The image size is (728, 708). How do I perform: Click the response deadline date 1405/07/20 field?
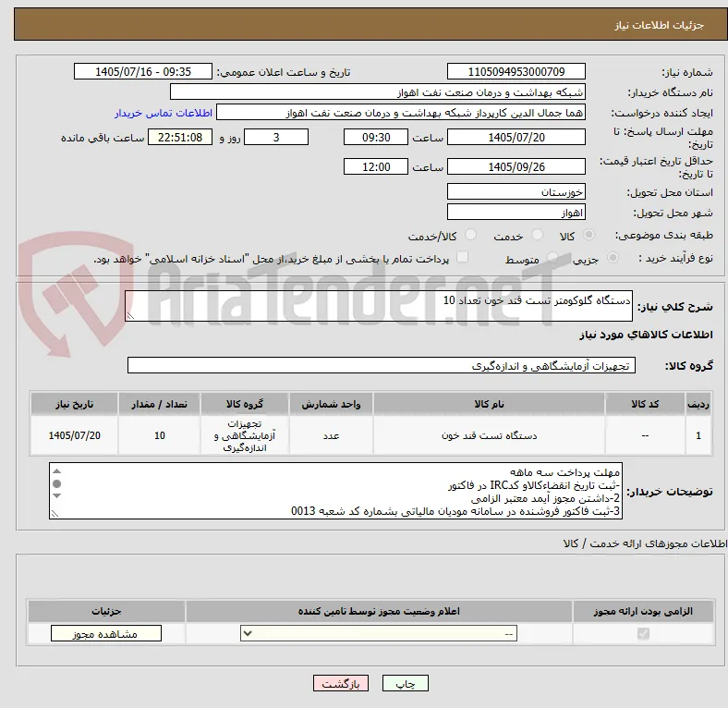(516, 137)
